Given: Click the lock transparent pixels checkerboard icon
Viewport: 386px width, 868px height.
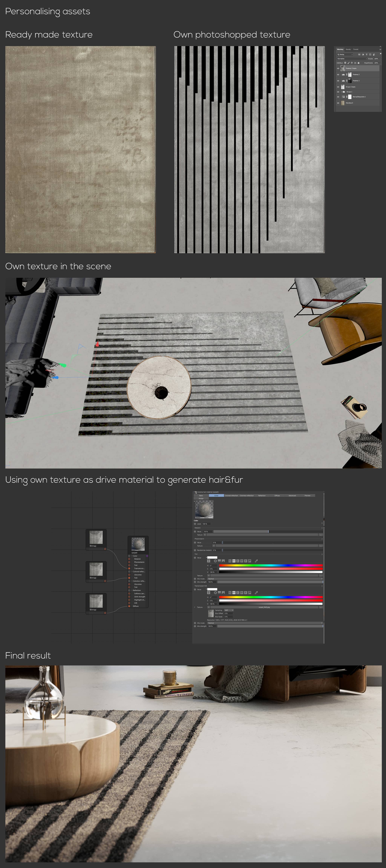Looking at the screenshot, I should tap(345, 63).
